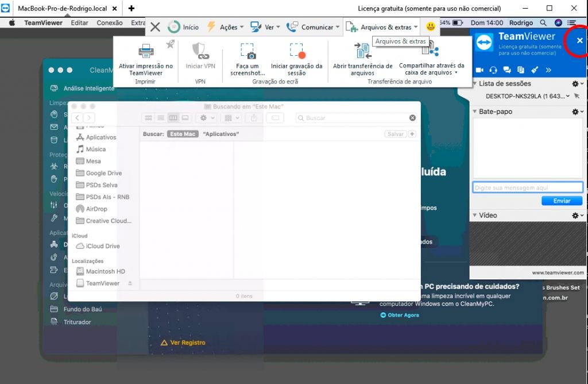Viewport: 588px width, 384px height.
Task: Share via file box (Compartilhar através da caixa)
Action: coord(431,59)
